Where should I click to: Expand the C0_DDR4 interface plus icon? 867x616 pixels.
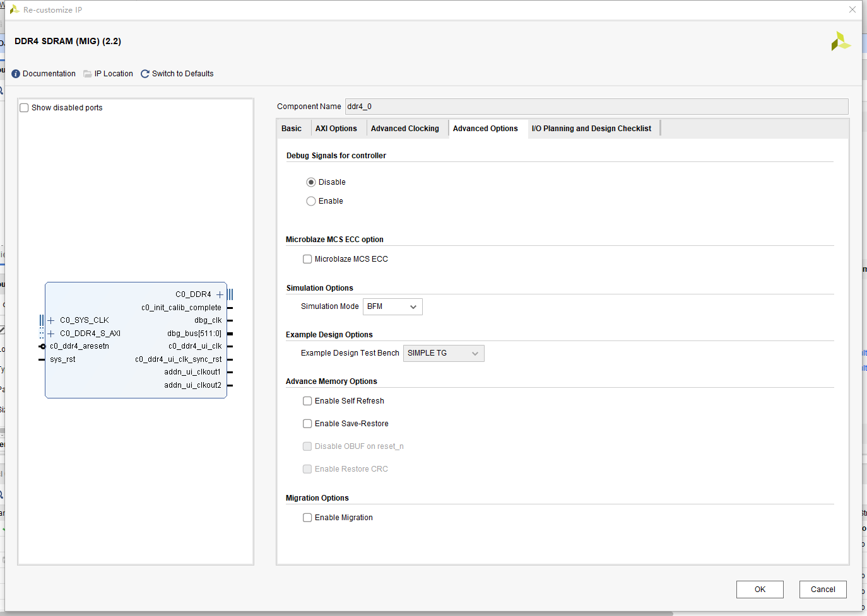coord(220,294)
